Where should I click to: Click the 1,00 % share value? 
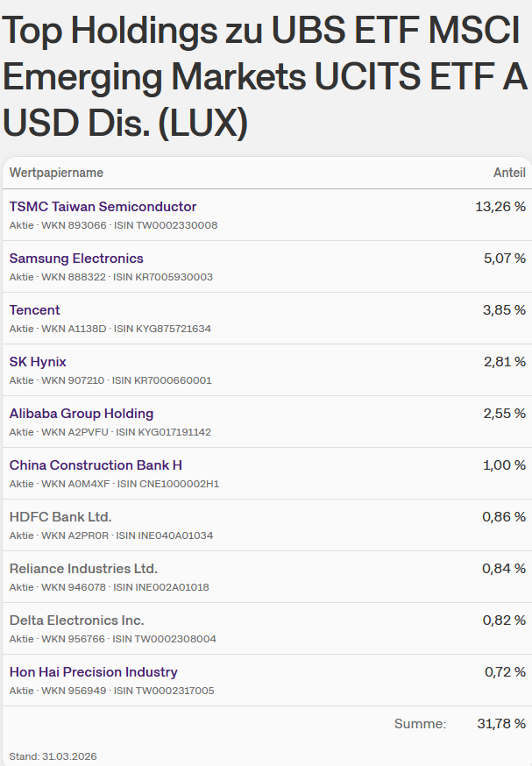(504, 465)
